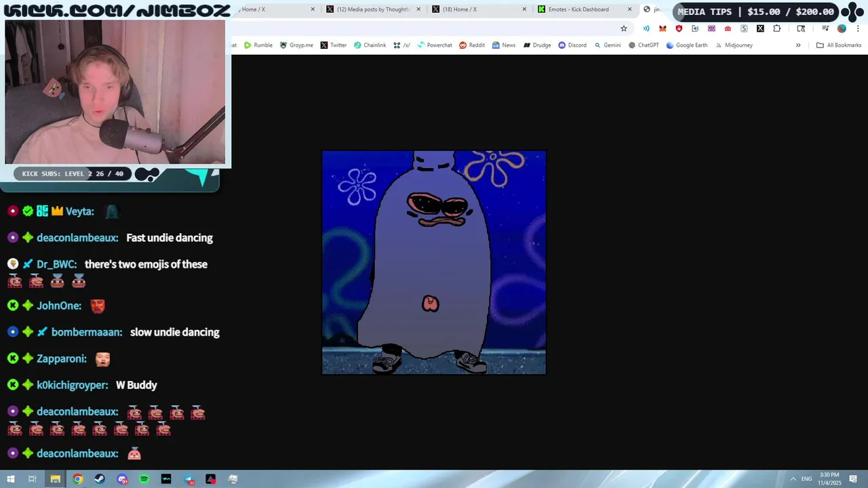This screenshot has width=868, height=488.
Task: Open the Extensions puzzle-piece menu
Action: pos(776,28)
